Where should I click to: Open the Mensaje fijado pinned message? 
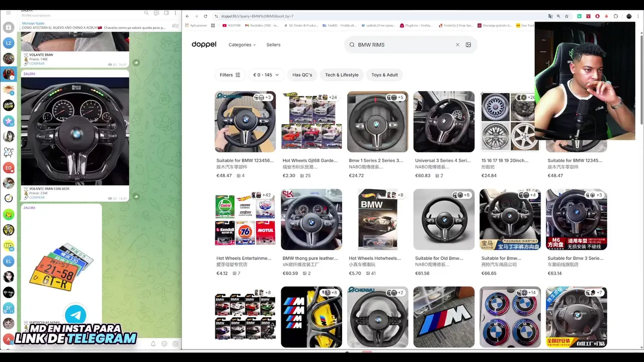96,26
